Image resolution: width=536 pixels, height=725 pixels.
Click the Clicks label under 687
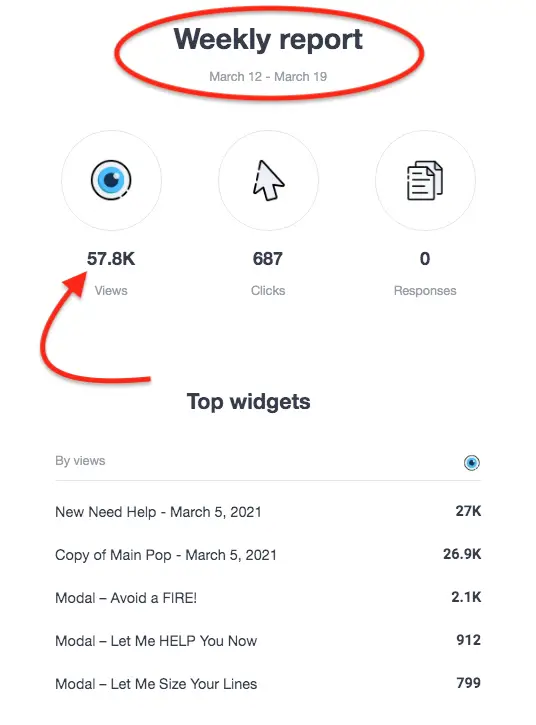point(268,290)
